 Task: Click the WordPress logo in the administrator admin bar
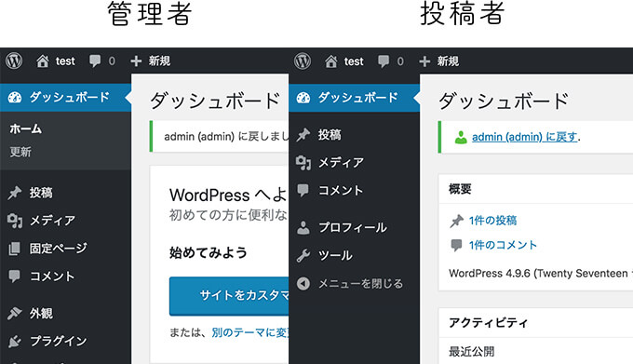tap(14, 61)
